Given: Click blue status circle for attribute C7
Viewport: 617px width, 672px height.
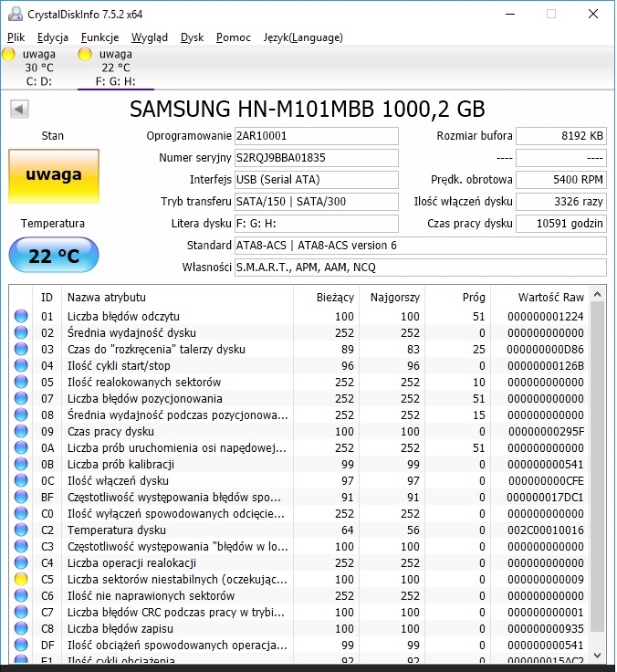Looking at the screenshot, I should point(21,612).
